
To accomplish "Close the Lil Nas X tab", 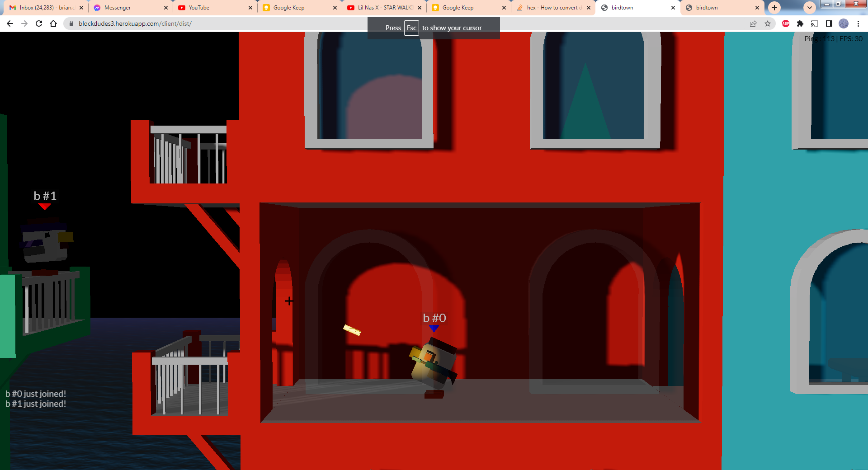I will point(420,8).
